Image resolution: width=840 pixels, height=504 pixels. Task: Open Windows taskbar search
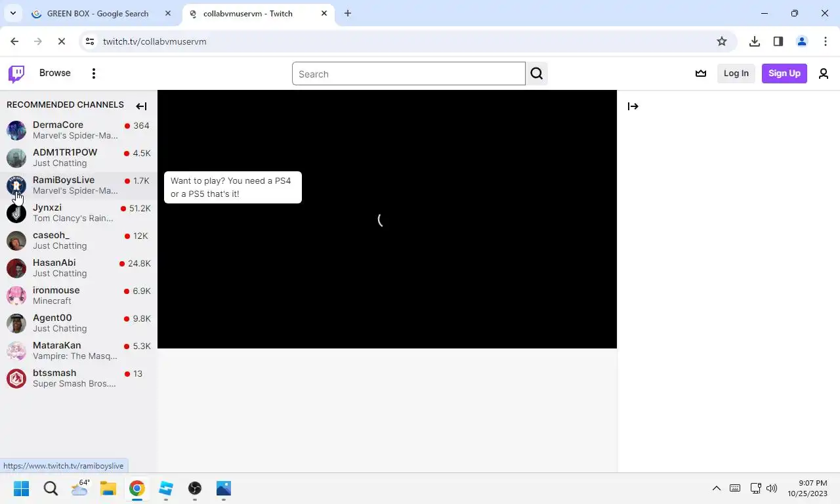(51, 488)
